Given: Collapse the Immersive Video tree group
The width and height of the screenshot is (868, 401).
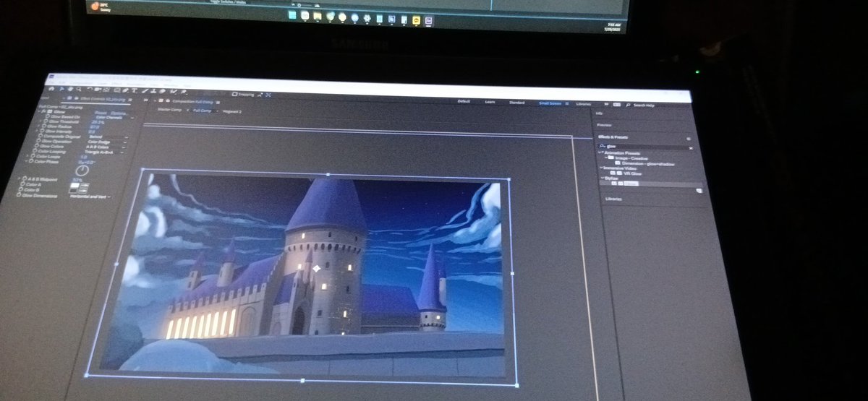Looking at the screenshot, I should click(x=601, y=168).
